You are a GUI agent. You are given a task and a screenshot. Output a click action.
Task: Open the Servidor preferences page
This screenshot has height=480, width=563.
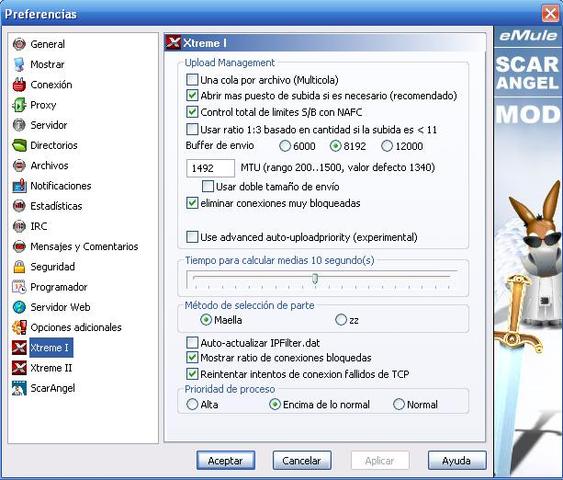click(49, 125)
